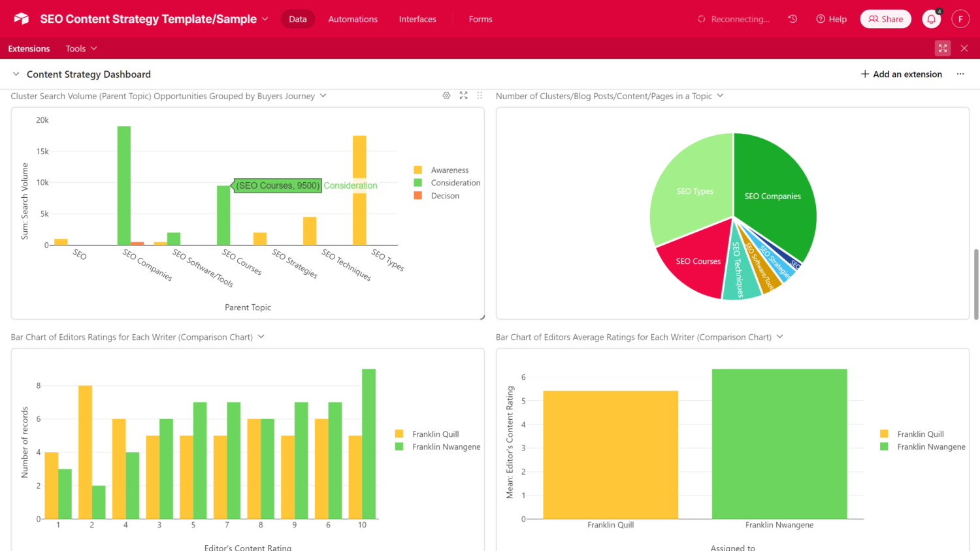Collapse the Content Strategy Dashboard section
The width and height of the screenshot is (980, 551).
click(x=16, y=74)
